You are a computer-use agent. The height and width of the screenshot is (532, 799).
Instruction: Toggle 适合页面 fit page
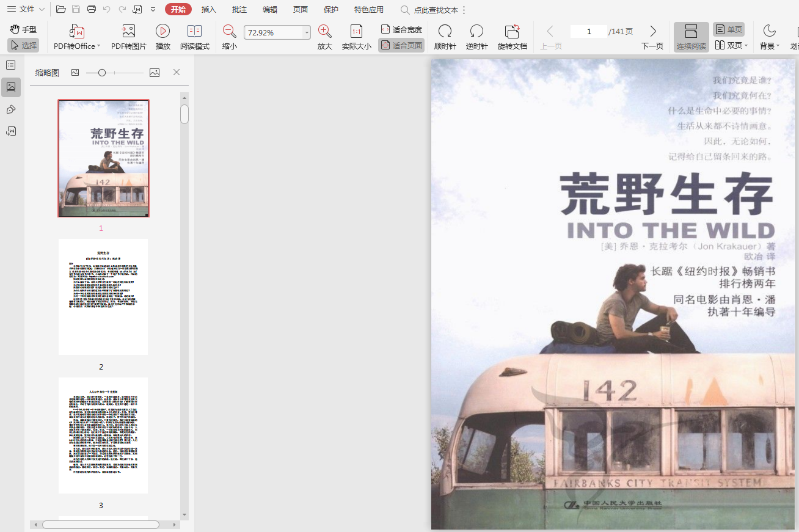(401, 45)
